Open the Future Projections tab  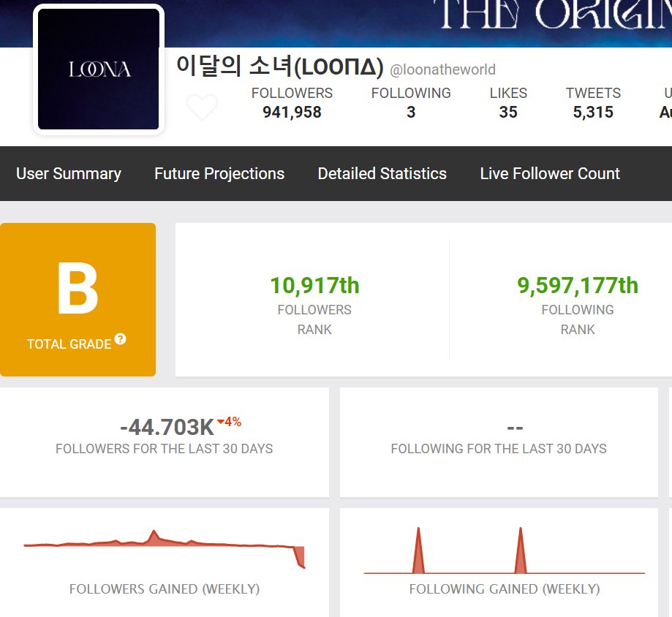click(219, 173)
